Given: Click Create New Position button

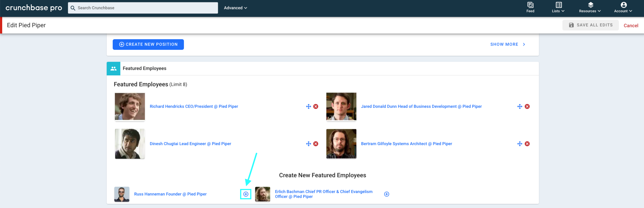Looking at the screenshot, I should pyautogui.click(x=148, y=44).
